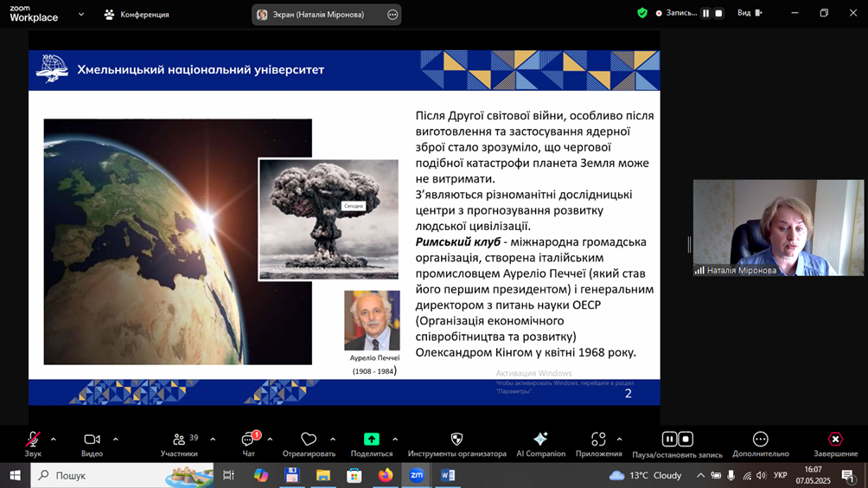Screen dimensions: 868x488
Task: Expand chat options arrow next to Чат
Action: point(270,440)
